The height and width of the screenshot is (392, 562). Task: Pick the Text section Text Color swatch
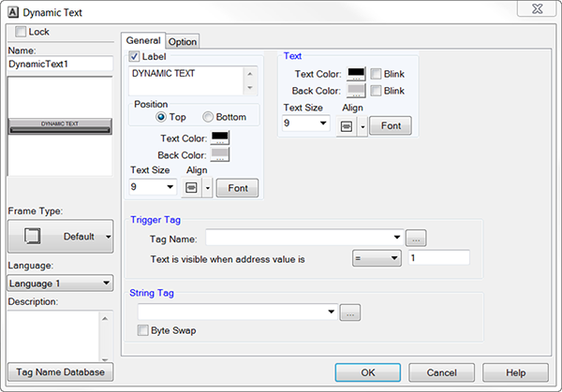point(356,74)
